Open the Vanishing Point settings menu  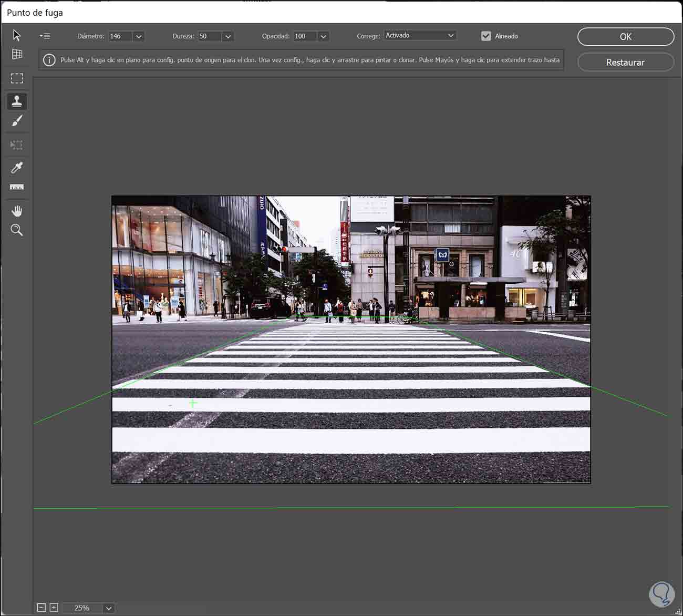(x=45, y=36)
